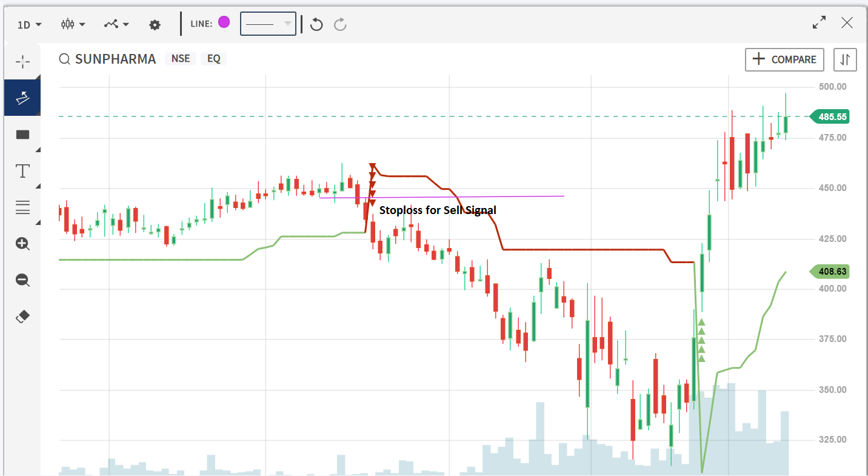Click the COMPARE button
The height and width of the screenshot is (476, 868).
pos(784,59)
